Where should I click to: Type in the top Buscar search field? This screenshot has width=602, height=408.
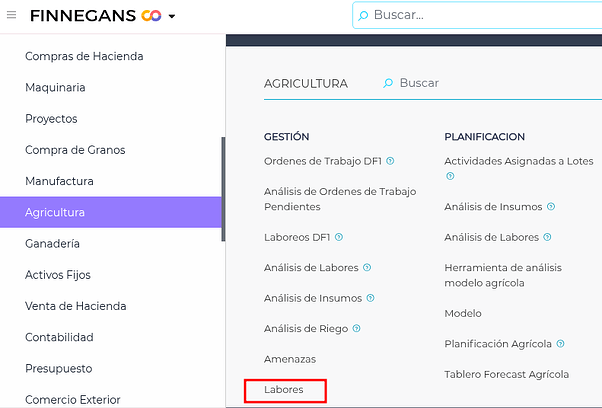[x=480, y=15]
